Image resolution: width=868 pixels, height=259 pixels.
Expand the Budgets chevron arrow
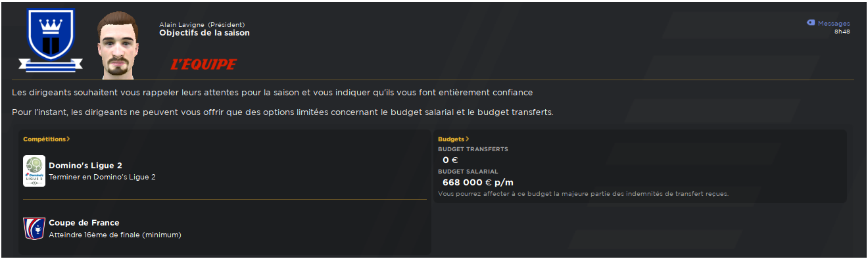click(x=468, y=139)
